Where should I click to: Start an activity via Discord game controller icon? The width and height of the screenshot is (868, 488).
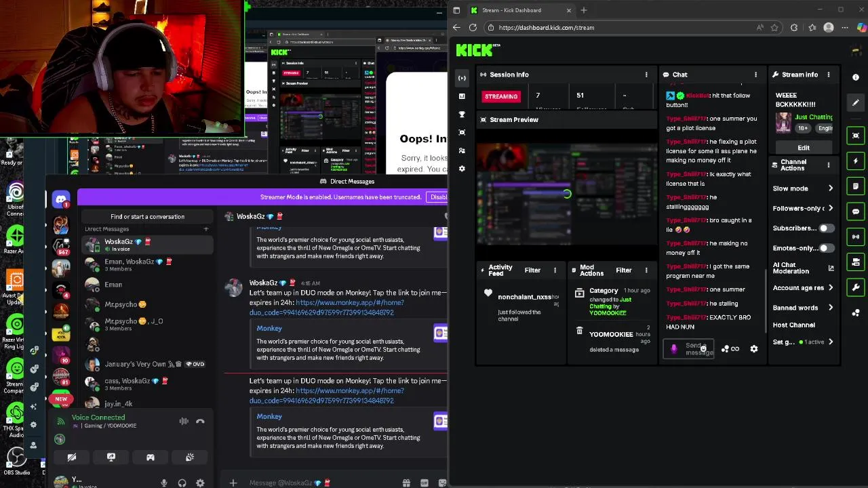151,457
